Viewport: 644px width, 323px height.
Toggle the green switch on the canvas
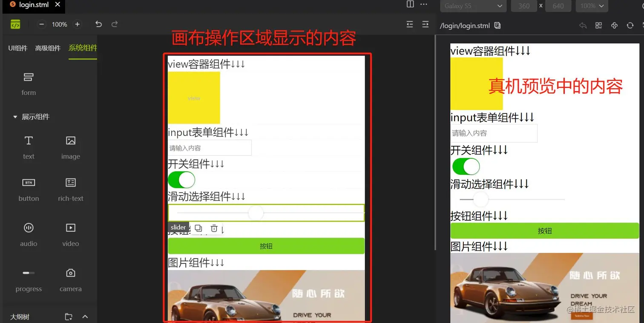pyautogui.click(x=181, y=180)
